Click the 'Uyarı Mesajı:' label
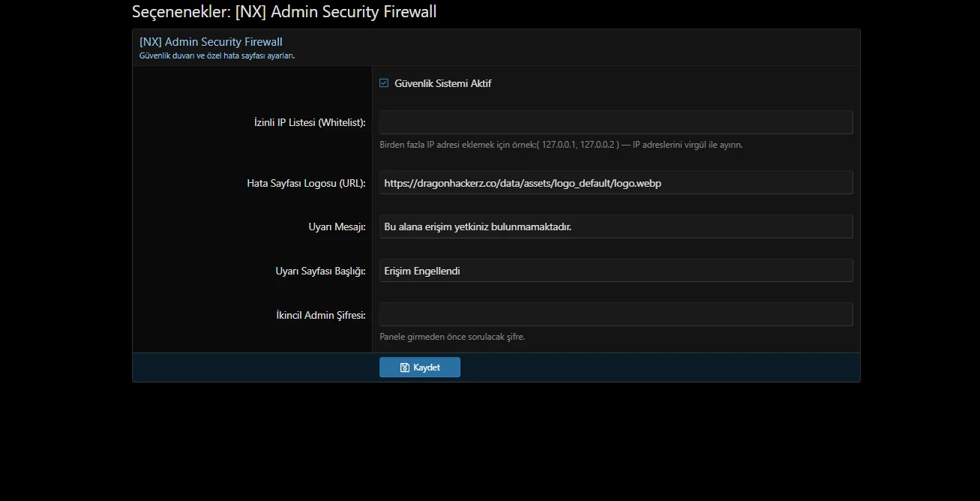The height and width of the screenshot is (501, 980). coord(337,226)
